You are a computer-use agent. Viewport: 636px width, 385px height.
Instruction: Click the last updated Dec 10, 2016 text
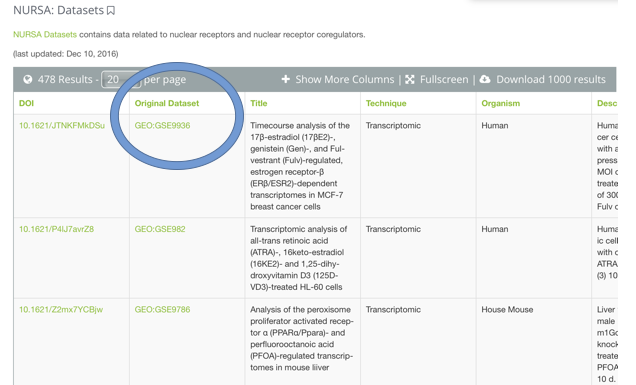pyautogui.click(x=66, y=54)
